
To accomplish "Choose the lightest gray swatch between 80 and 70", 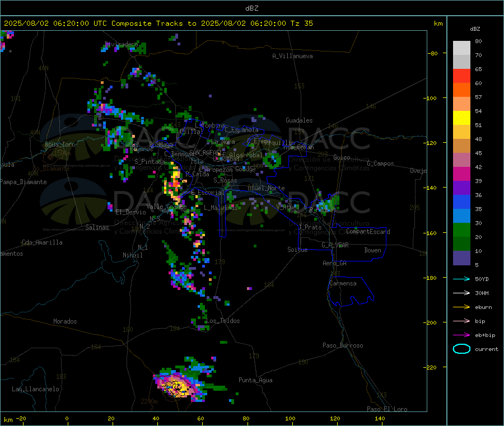I will (461, 48).
